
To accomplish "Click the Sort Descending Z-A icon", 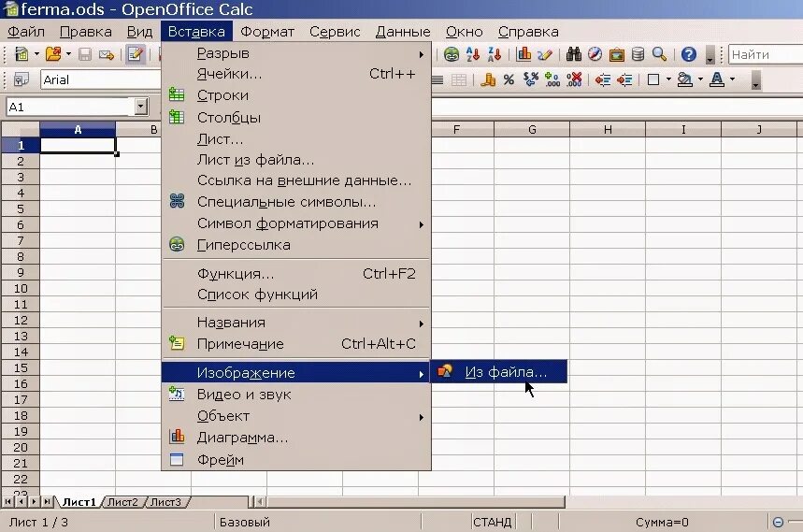I will pyautogui.click(x=495, y=54).
